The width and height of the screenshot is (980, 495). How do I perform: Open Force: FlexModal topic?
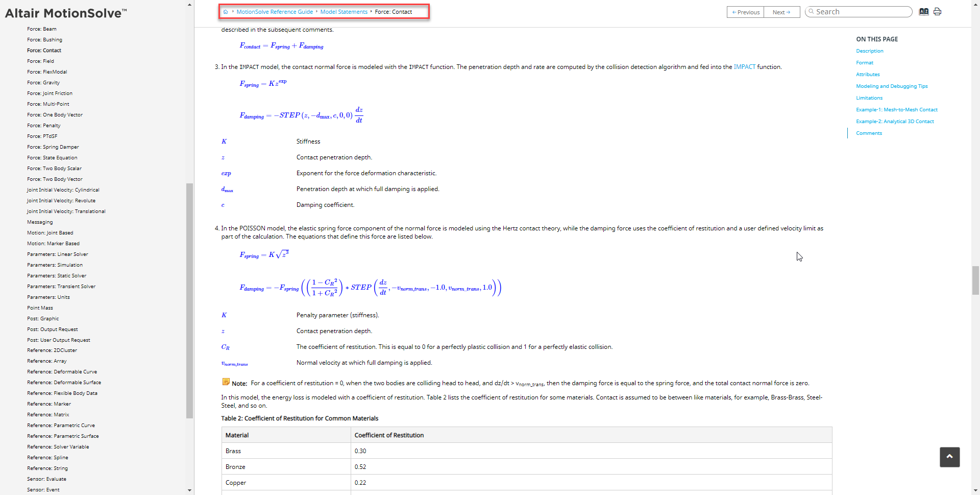[x=47, y=72]
